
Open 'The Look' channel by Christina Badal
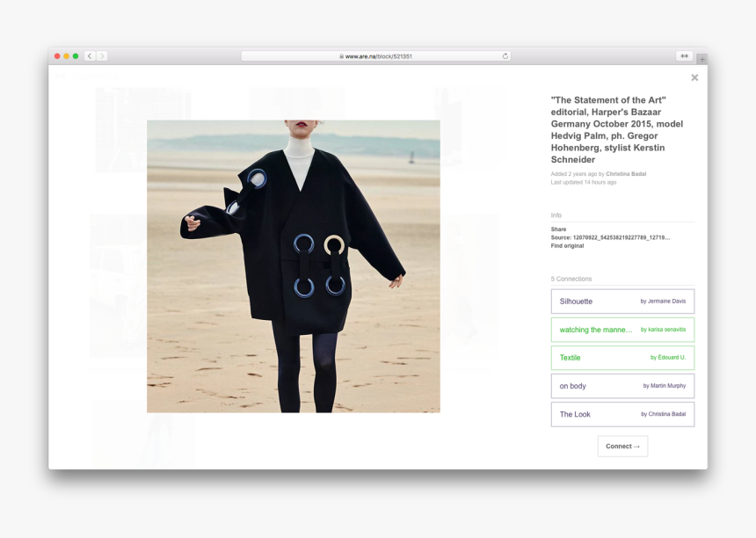coord(622,414)
